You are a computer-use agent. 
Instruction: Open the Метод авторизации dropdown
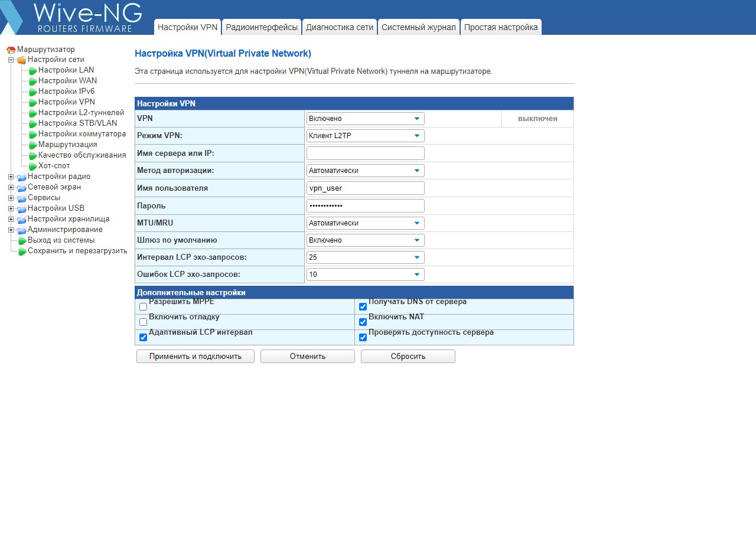366,171
